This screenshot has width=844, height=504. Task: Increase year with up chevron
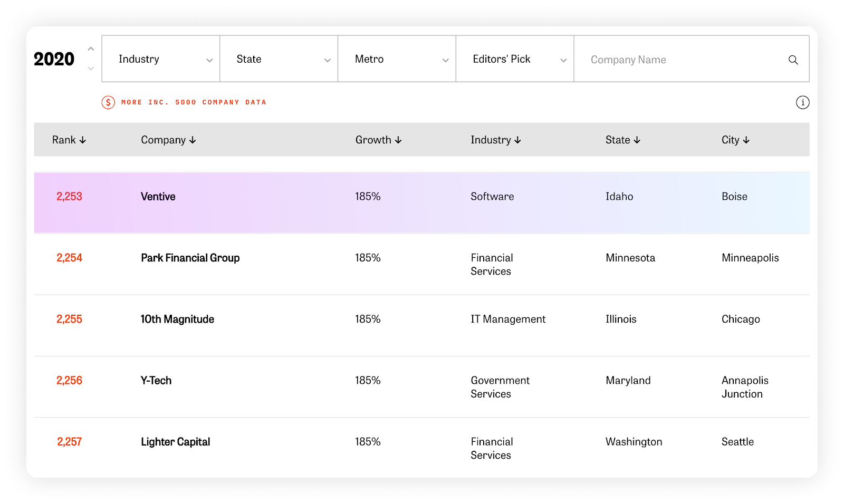click(x=91, y=49)
